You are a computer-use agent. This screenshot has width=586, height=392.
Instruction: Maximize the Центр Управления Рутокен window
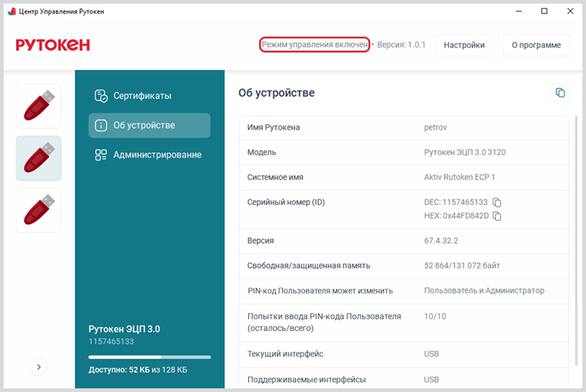click(x=544, y=11)
